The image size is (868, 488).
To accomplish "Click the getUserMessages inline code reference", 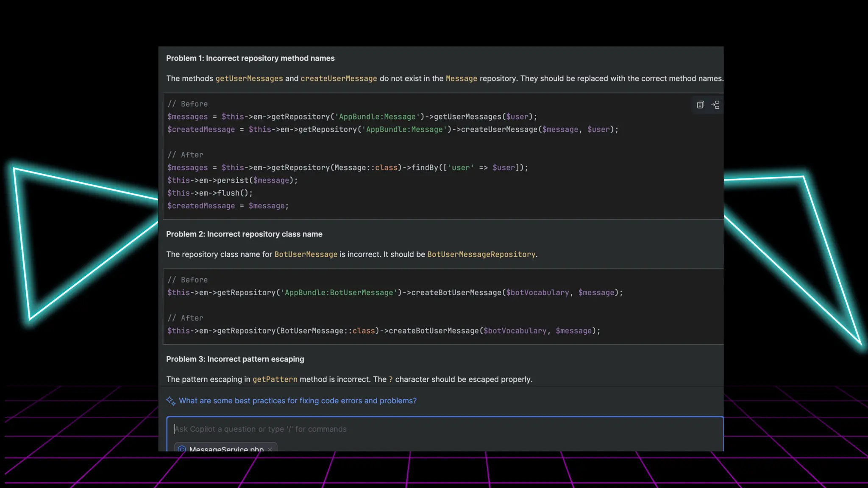I will coord(249,78).
